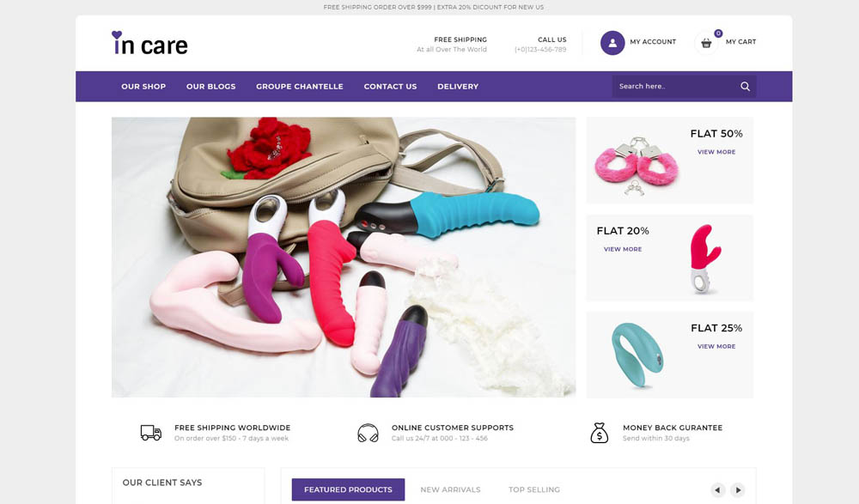Click the My Account user icon

(612, 43)
